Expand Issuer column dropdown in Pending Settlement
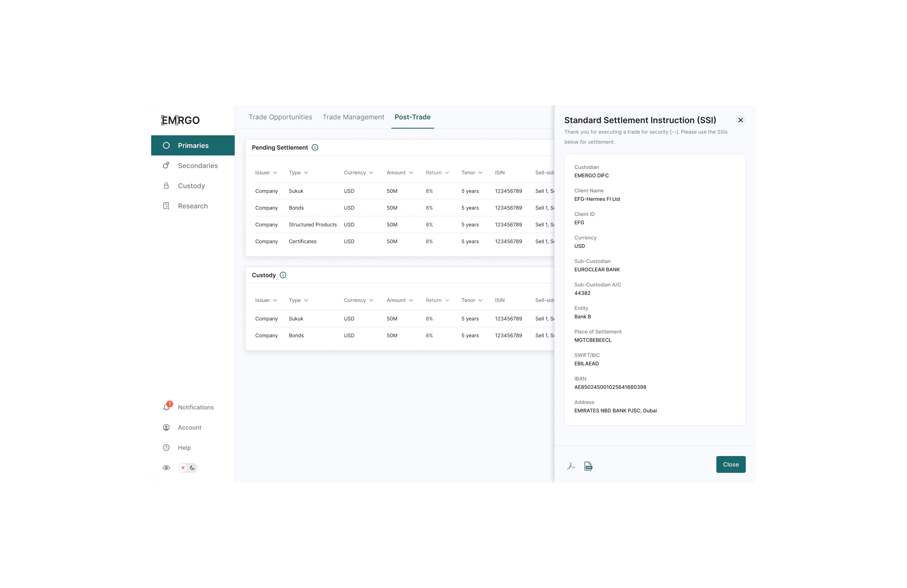 (275, 173)
